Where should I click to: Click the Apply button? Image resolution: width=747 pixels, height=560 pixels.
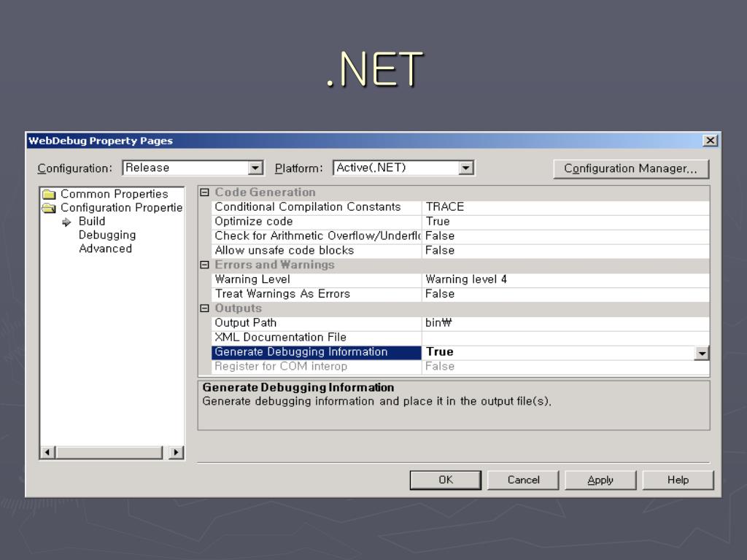600,480
